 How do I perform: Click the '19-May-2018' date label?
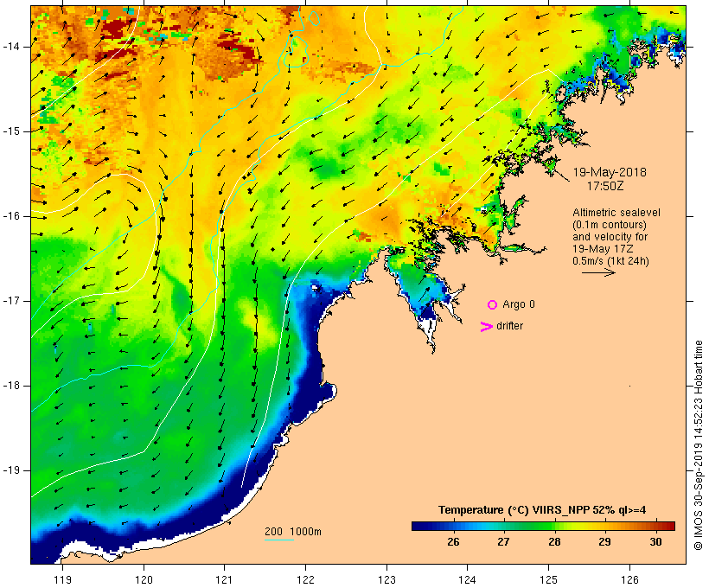[x=610, y=172]
